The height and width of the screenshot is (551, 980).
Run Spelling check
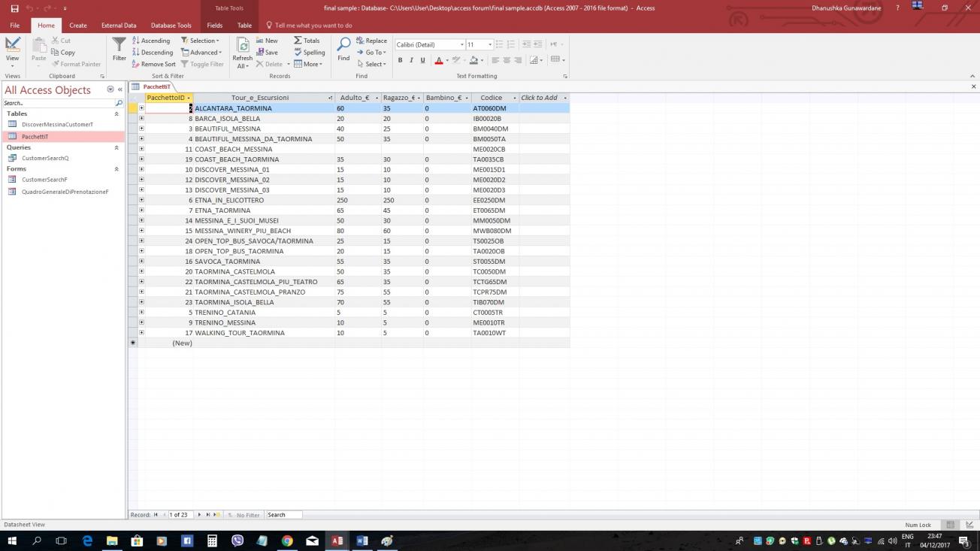tap(309, 53)
